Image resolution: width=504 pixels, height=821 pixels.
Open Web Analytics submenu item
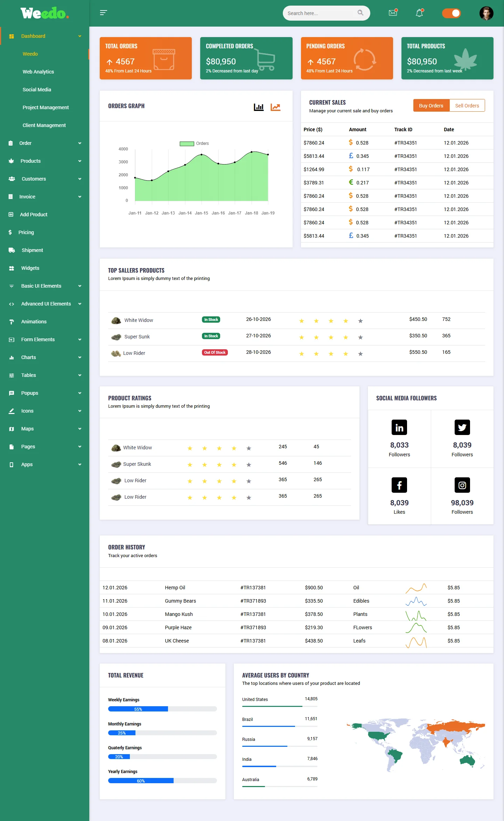(38, 72)
